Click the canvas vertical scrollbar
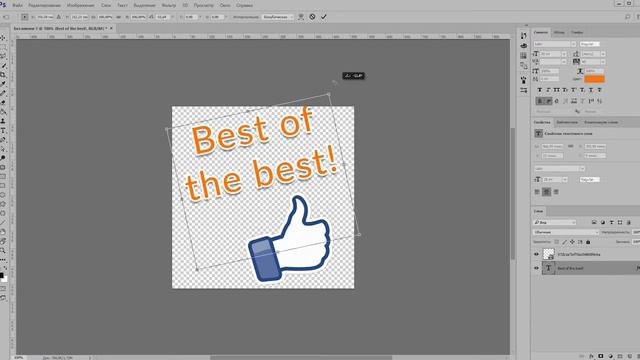The width and height of the screenshot is (640, 360). 512,193
